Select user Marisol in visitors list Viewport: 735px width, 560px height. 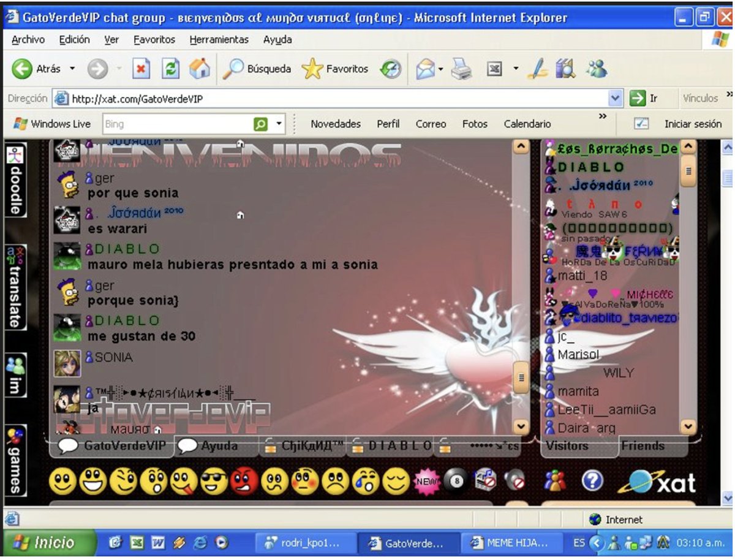click(x=578, y=355)
